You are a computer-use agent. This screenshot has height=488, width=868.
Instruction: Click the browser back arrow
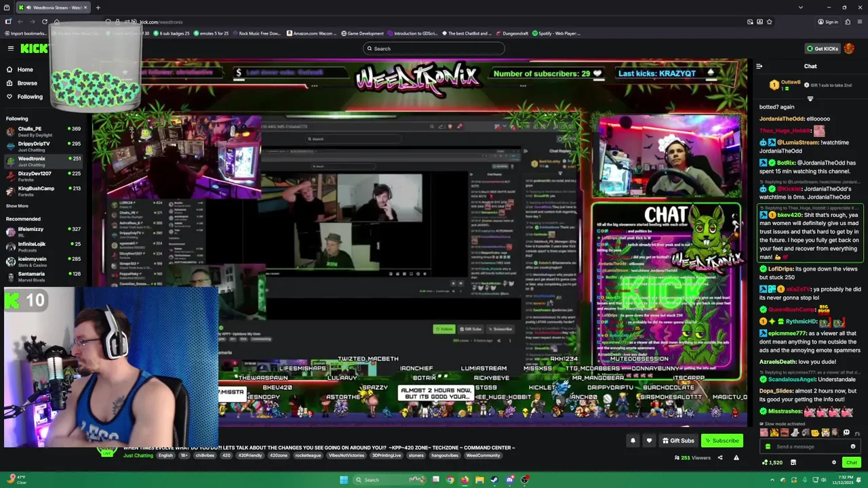[x=22, y=22]
